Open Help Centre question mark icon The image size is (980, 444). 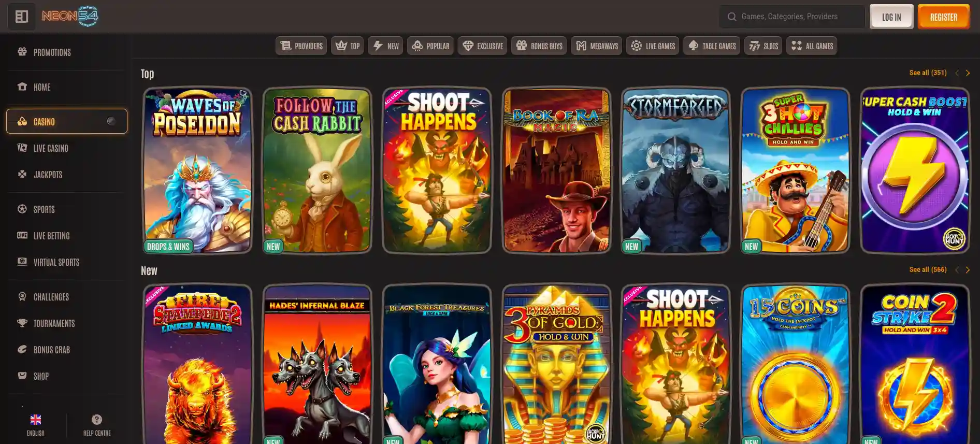click(x=97, y=420)
